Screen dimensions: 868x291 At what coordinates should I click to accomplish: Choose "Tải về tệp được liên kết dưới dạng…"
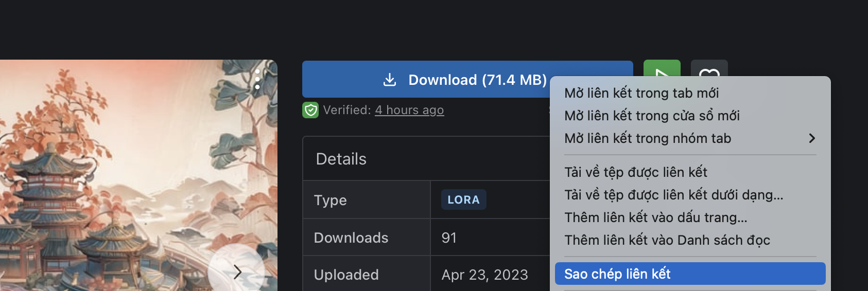pyautogui.click(x=673, y=195)
